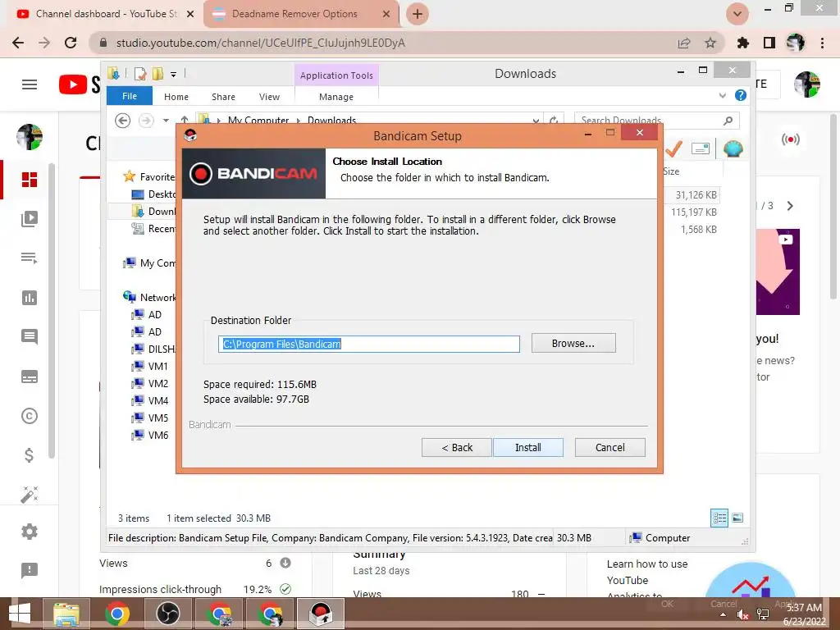This screenshot has width=840, height=630.
Task: Open VM1 in the network list
Action: click(x=150, y=366)
